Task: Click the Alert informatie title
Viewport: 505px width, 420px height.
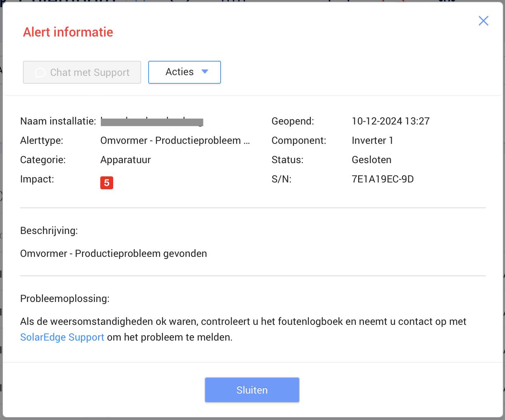Action: [x=68, y=32]
